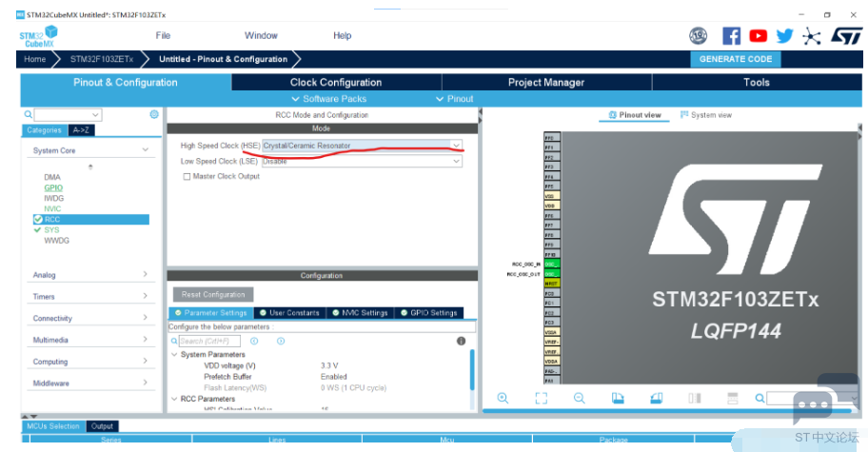Click the STM32F103ZETx breadcrumb

101,59
